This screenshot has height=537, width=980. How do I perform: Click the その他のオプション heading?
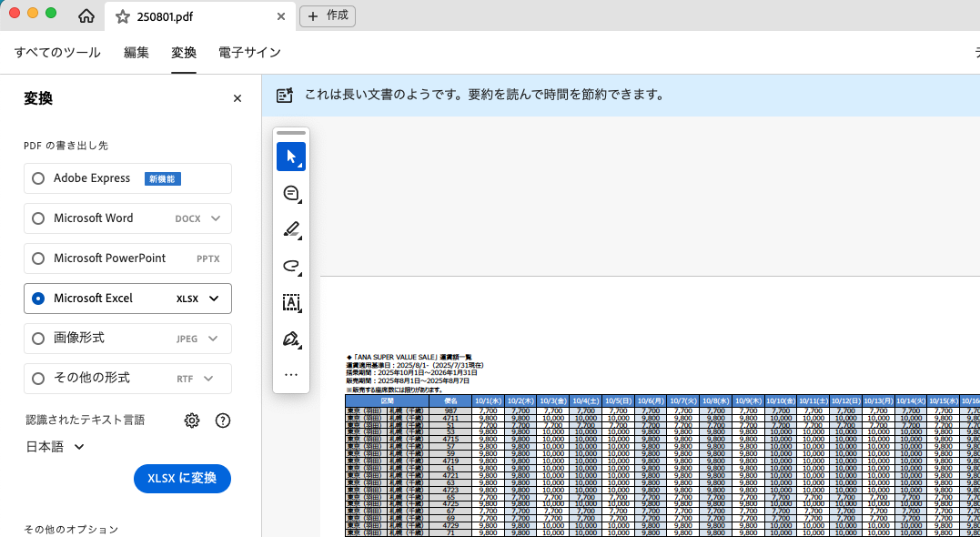(x=71, y=530)
